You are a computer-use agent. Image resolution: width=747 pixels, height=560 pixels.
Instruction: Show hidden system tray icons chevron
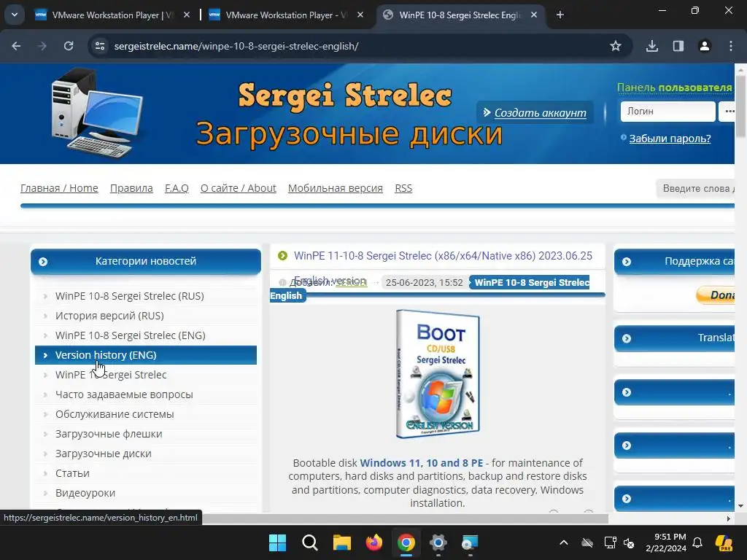click(564, 542)
